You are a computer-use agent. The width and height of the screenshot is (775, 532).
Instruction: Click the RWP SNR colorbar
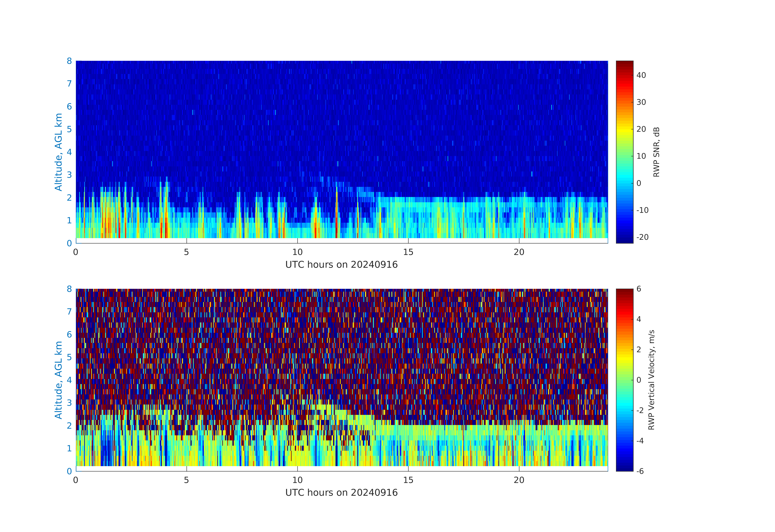[624, 152]
